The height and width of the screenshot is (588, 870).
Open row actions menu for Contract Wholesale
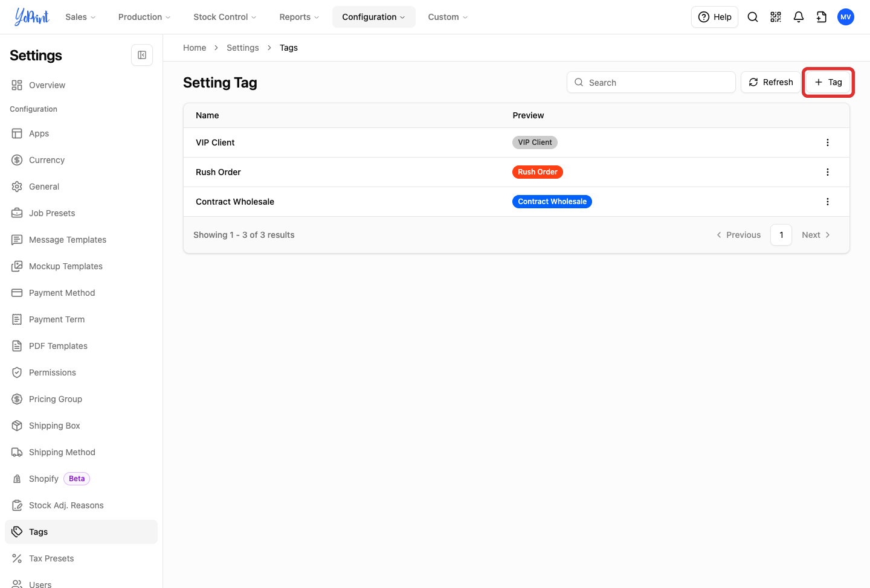point(828,202)
